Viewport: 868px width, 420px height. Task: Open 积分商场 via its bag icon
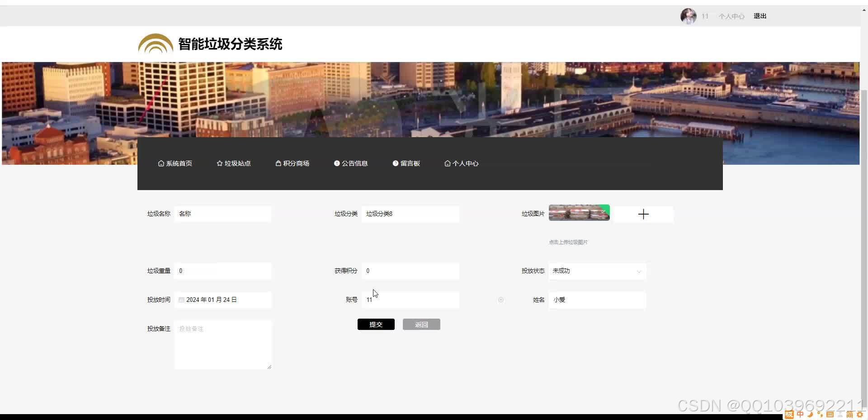[x=278, y=163]
